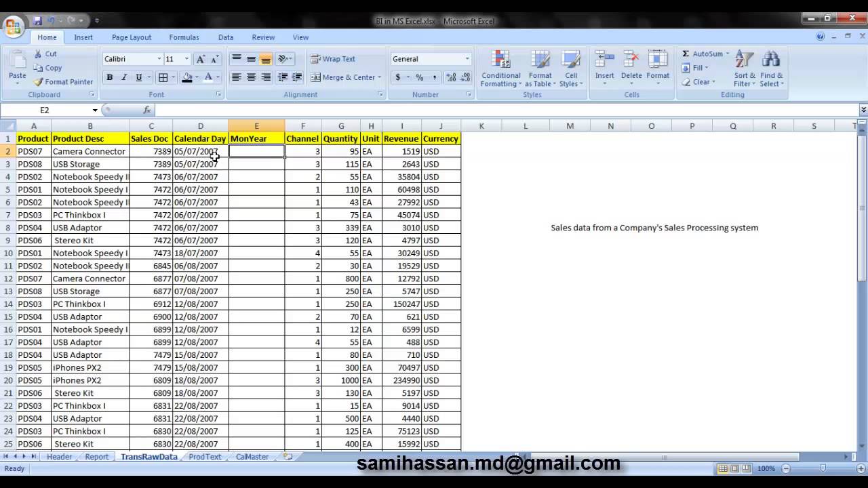Viewport: 868px width, 488px height.
Task: Open the General number format dropdown
Action: (x=467, y=59)
